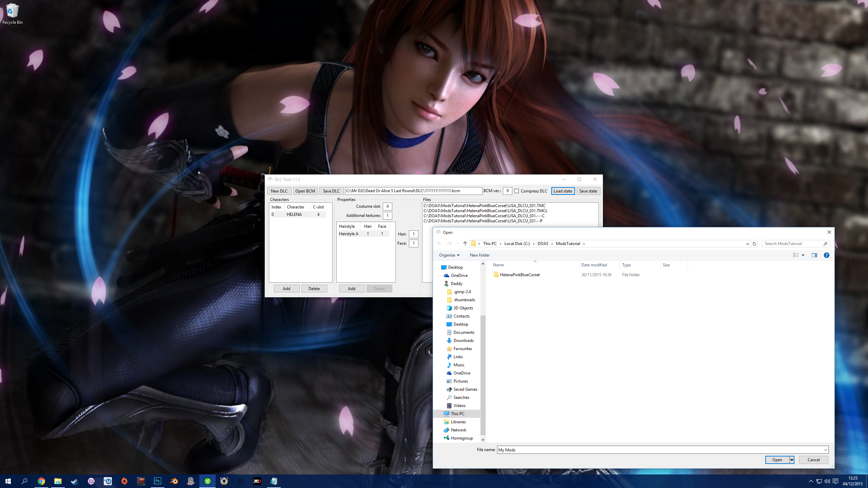The image size is (868, 488).
Task: Open the Recycle Bin desktop icon
Action: (13, 14)
